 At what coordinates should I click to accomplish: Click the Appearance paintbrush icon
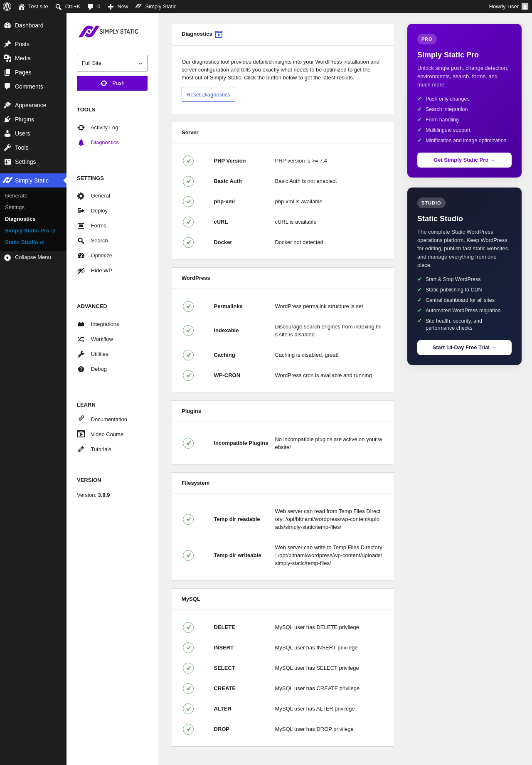7,105
